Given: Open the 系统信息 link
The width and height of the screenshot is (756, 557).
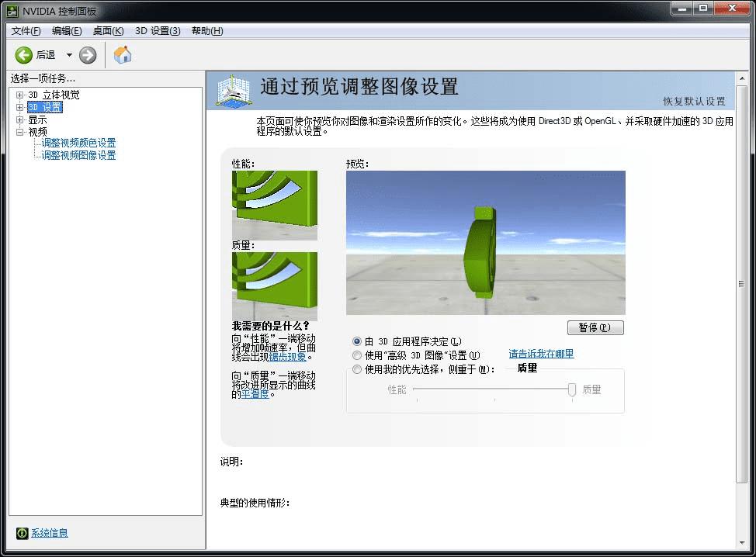Looking at the screenshot, I should point(50,533).
